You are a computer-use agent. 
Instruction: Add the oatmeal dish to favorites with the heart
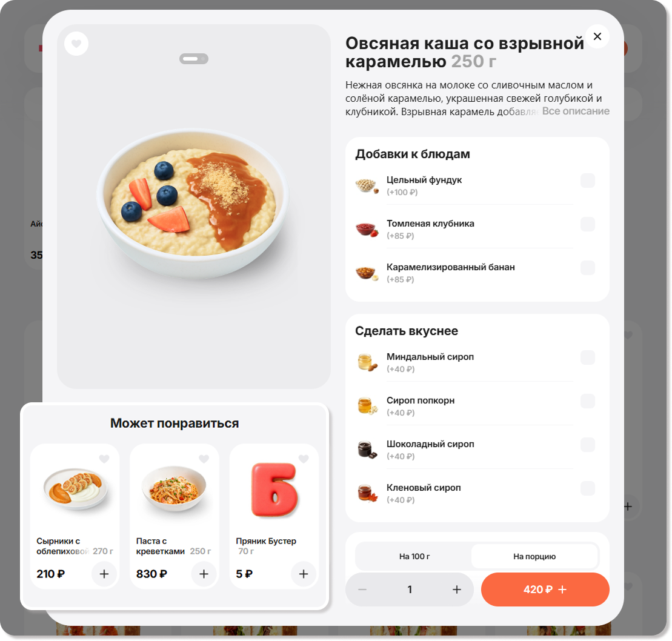pos(76,44)
